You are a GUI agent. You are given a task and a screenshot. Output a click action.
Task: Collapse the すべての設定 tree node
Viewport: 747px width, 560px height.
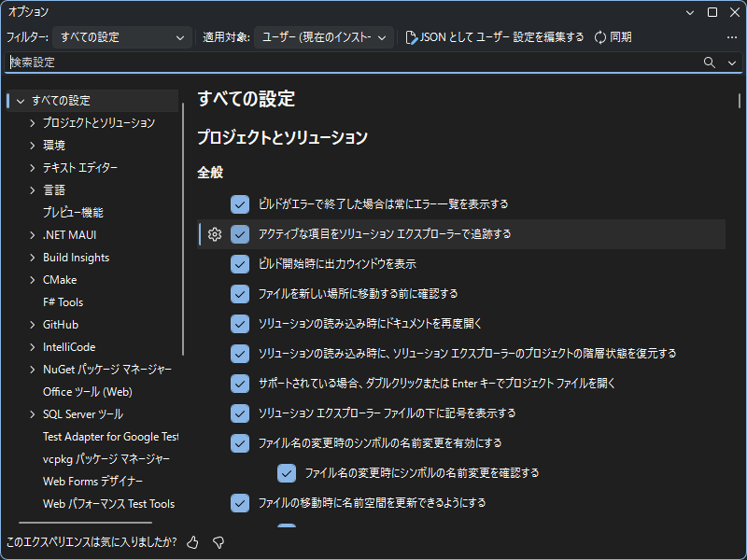(21, 101)
